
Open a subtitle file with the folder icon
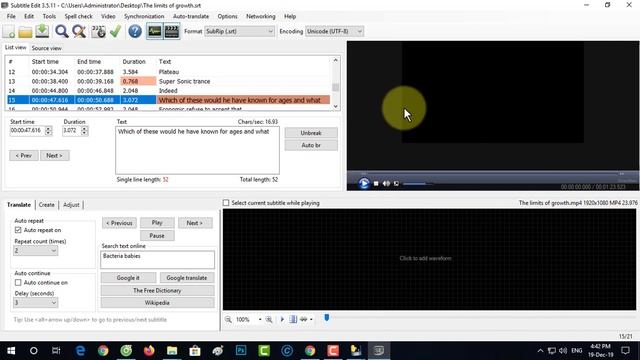[x=25, y=31]
